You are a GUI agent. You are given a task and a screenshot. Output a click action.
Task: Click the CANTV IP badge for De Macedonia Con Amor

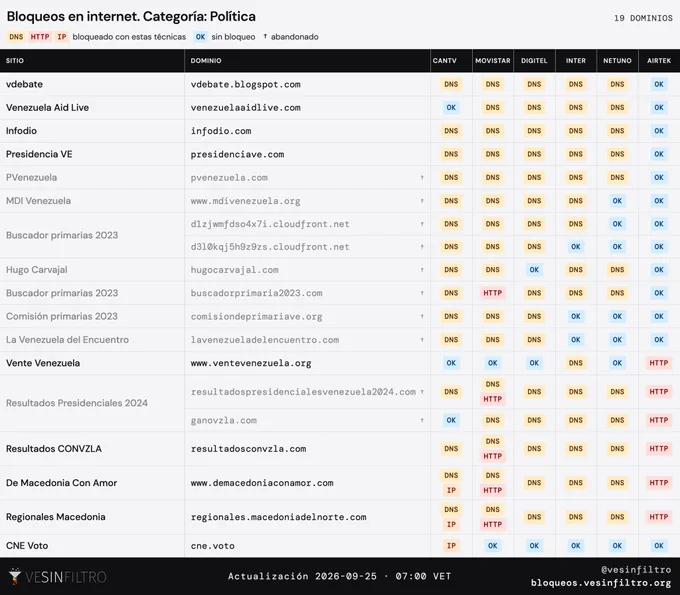coord(451,490)
